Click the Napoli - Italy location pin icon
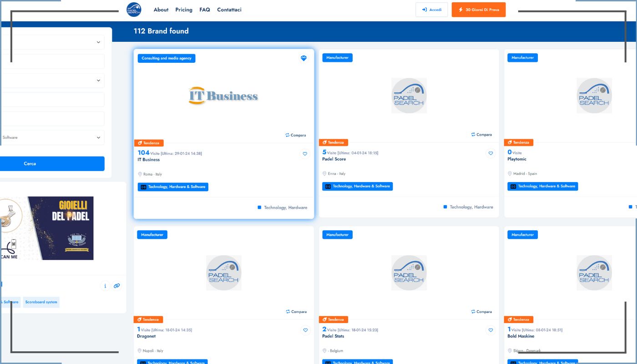This screenshot has width=637, height=364. coord(139,351)
